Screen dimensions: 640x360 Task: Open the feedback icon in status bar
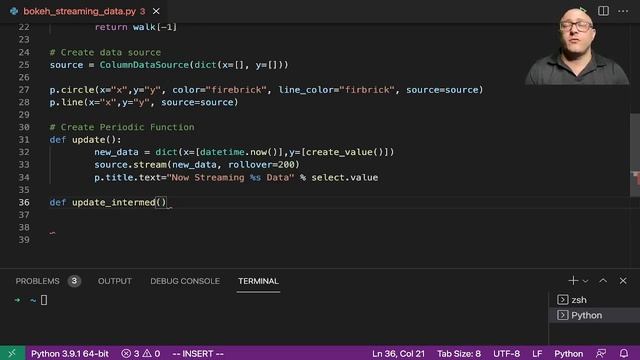pos(601,353)
